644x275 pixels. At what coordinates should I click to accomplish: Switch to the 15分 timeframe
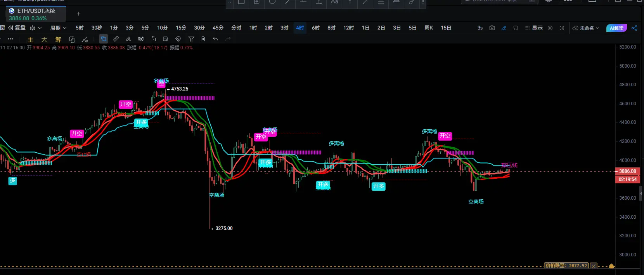point(181,28)
